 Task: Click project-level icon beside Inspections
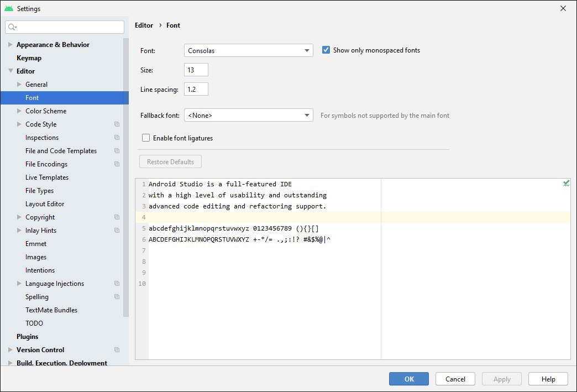click(x=117, y=138)
